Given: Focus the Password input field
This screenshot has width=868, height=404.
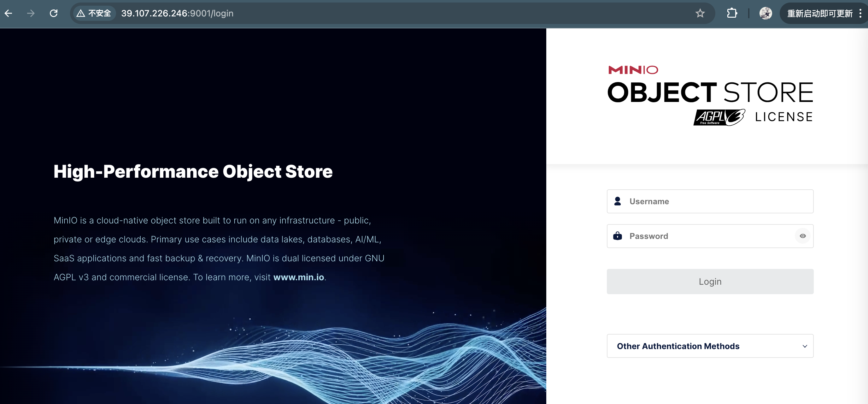Looking at the screenshot, I should (x=707, y=236).
